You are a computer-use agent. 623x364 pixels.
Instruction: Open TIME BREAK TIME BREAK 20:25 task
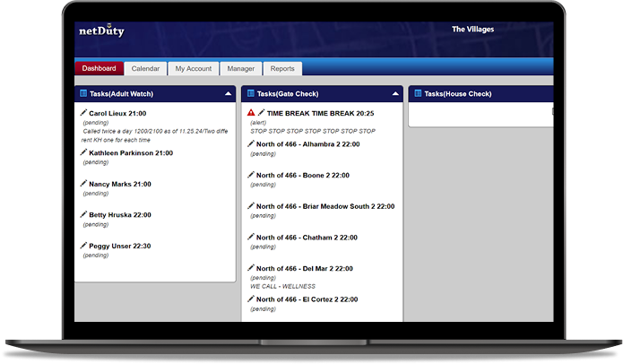(x=320, y=113)
